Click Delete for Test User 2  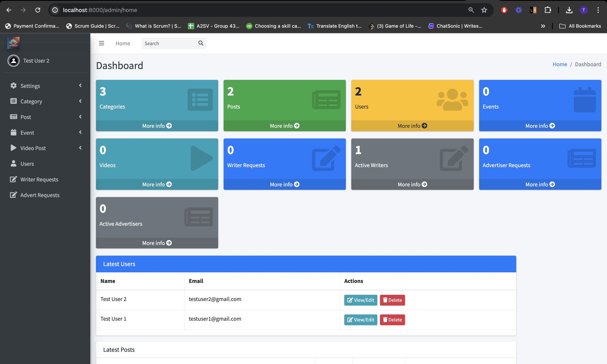(392, 300)
